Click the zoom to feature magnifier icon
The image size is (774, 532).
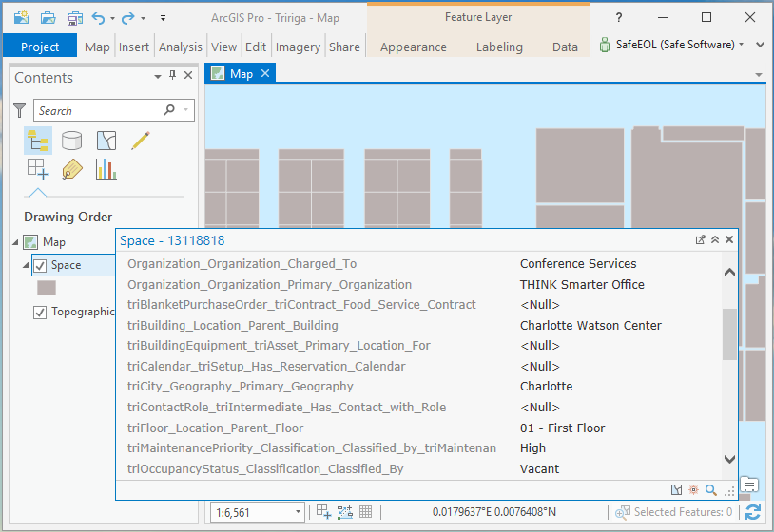(x=711, y=489)
